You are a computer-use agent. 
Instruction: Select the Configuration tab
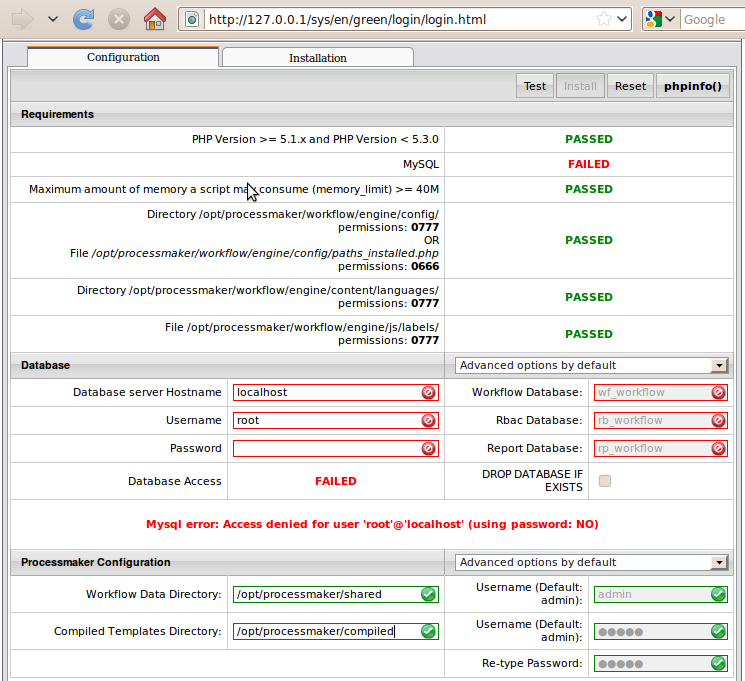pyautogui.click(x=123, y=57)
